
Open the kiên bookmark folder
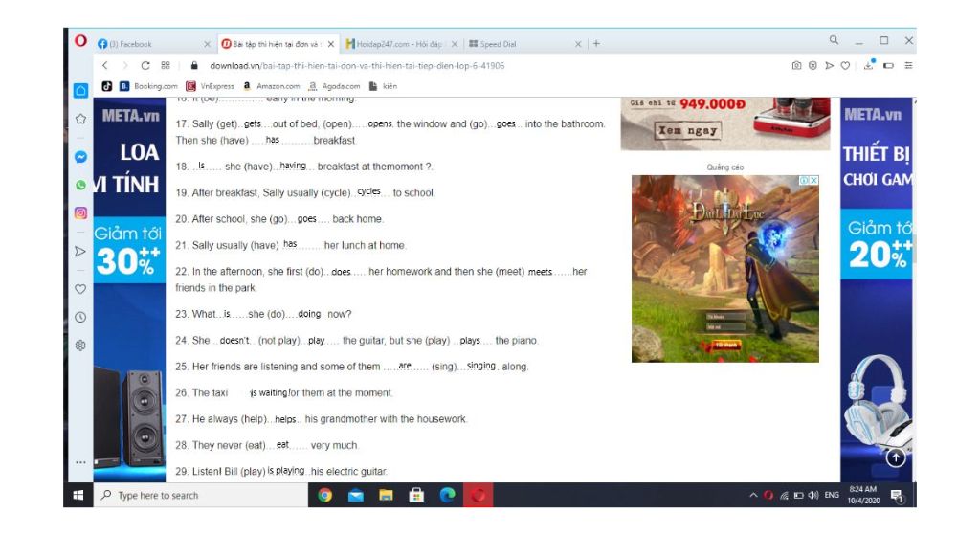pyautogui.click(x=383, y=86)
